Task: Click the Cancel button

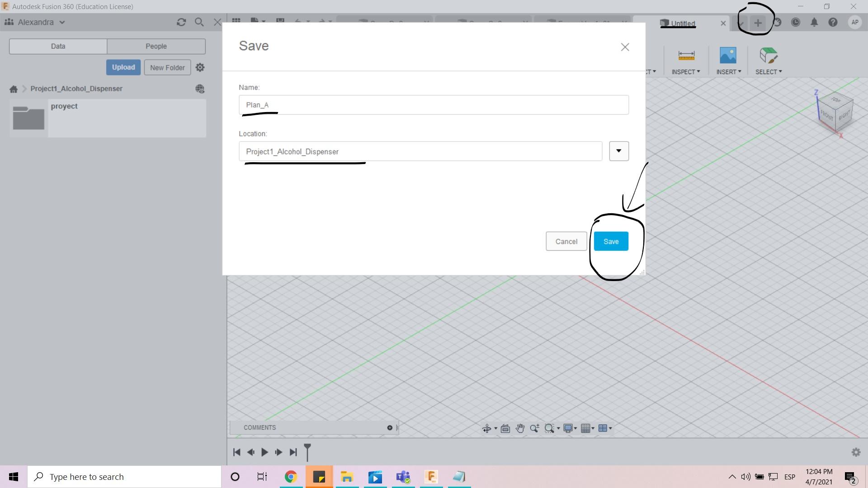Action: [x=566, y=241]
